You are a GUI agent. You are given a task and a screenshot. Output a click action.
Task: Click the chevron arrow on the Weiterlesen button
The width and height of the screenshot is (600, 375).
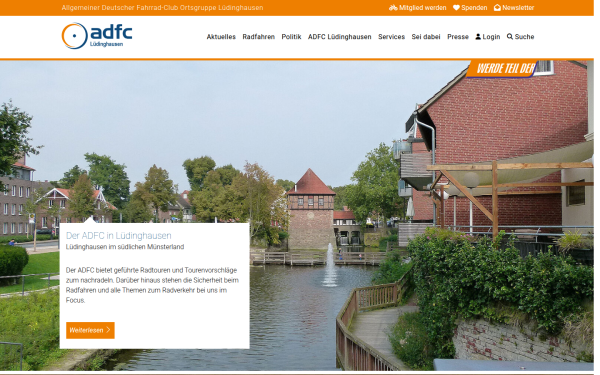coord(108,330)
